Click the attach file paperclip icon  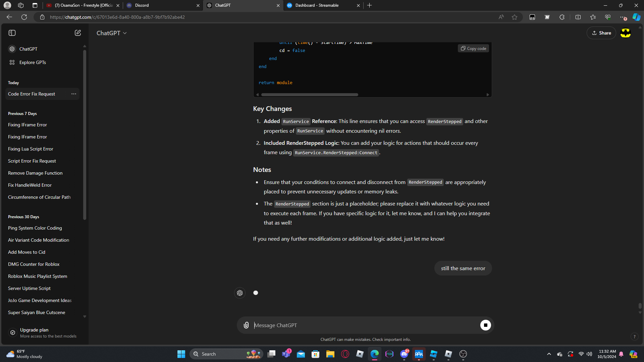246,325
